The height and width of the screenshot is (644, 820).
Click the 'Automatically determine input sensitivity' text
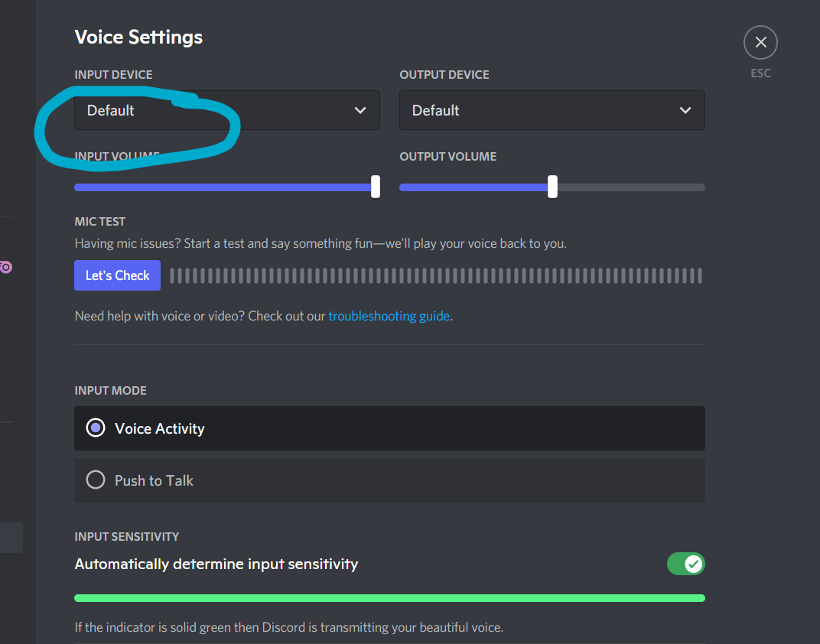[x=216, y=564]
